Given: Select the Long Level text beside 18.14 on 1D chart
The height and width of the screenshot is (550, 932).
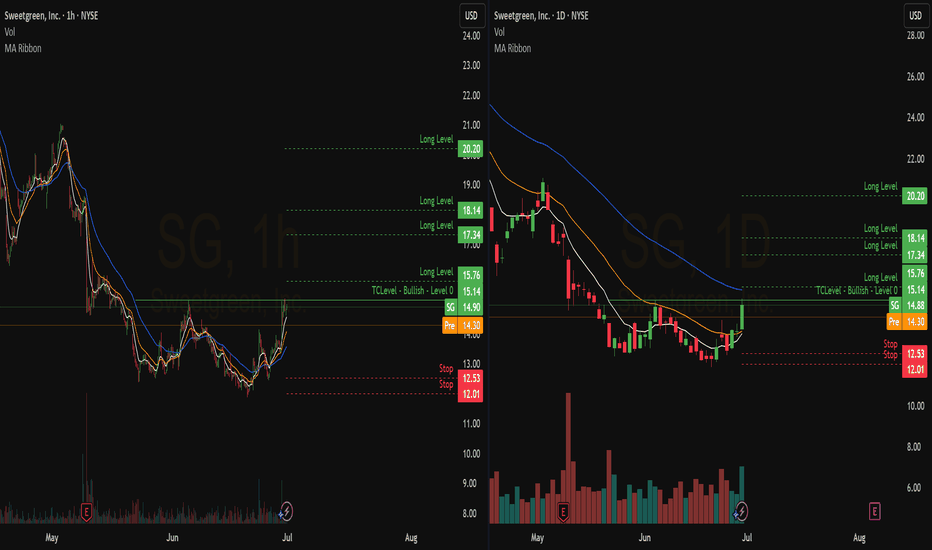Looking at the screenshot, I should pyautogui.click(x=880, y=228).
